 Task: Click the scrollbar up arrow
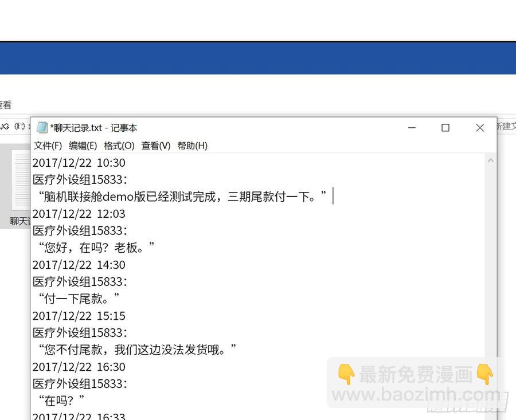[x=491, y=161]
